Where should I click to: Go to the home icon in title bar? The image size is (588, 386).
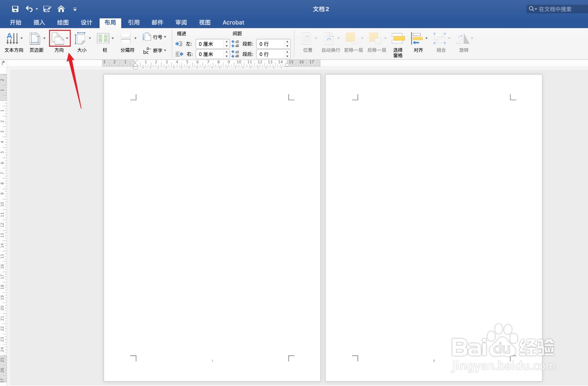(61, 9)
